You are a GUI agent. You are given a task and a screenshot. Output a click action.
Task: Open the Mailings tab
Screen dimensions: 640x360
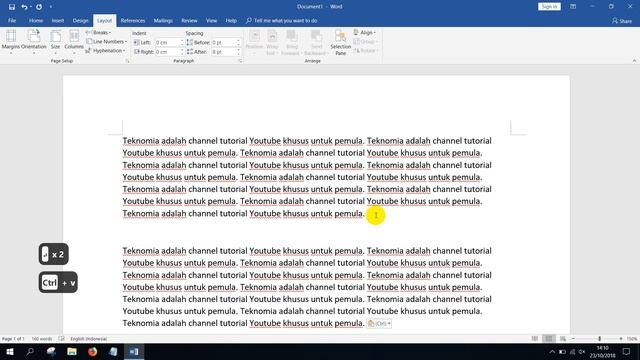click(163, 20)
